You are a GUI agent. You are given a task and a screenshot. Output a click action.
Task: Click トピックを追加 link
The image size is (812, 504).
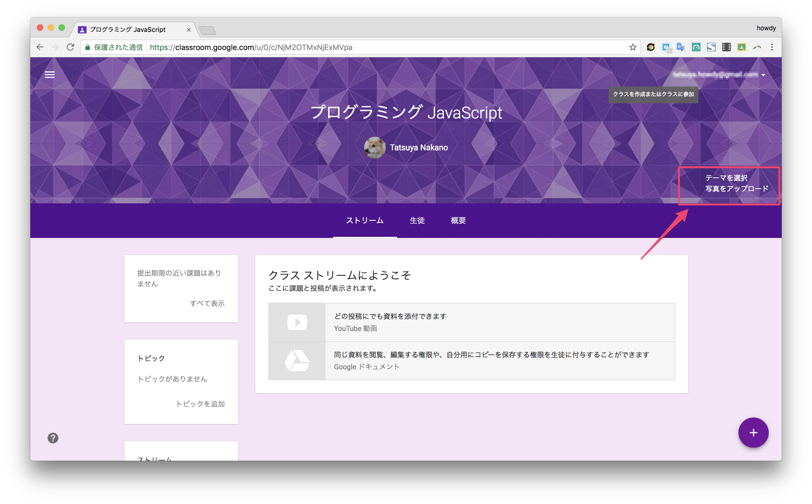point(200,404)
